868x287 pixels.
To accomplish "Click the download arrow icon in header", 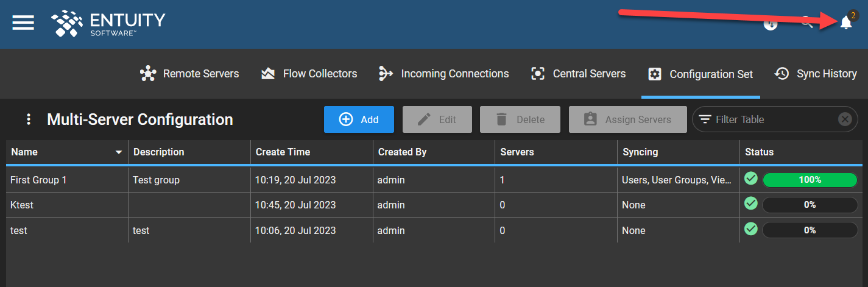I will (x=771, y=24).
